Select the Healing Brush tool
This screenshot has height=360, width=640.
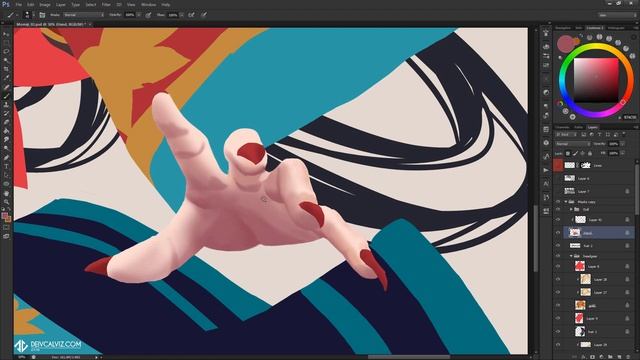pos(6,87)
